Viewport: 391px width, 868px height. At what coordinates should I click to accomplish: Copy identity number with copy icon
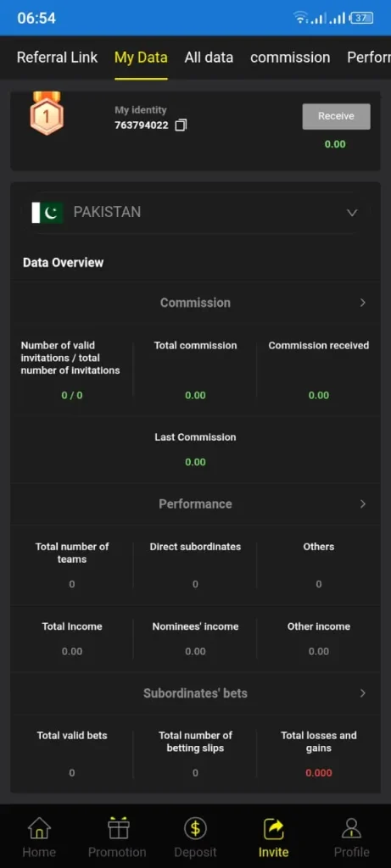click(181, 125)
